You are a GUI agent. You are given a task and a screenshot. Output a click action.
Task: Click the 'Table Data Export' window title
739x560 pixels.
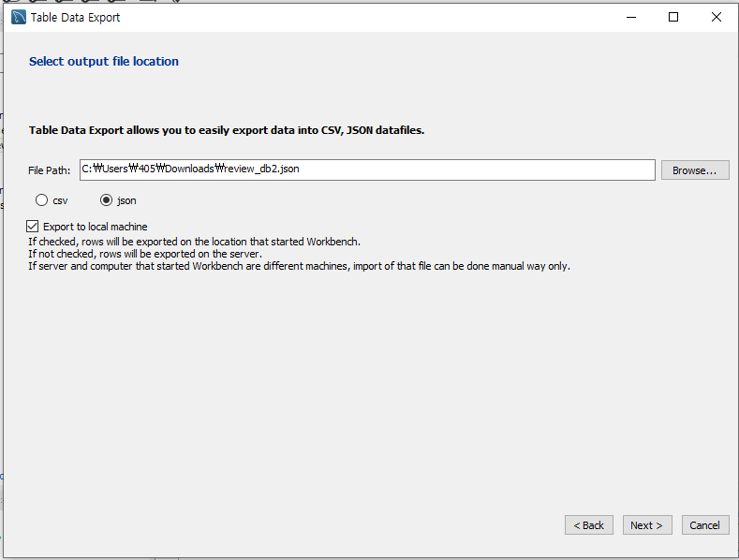76,18
